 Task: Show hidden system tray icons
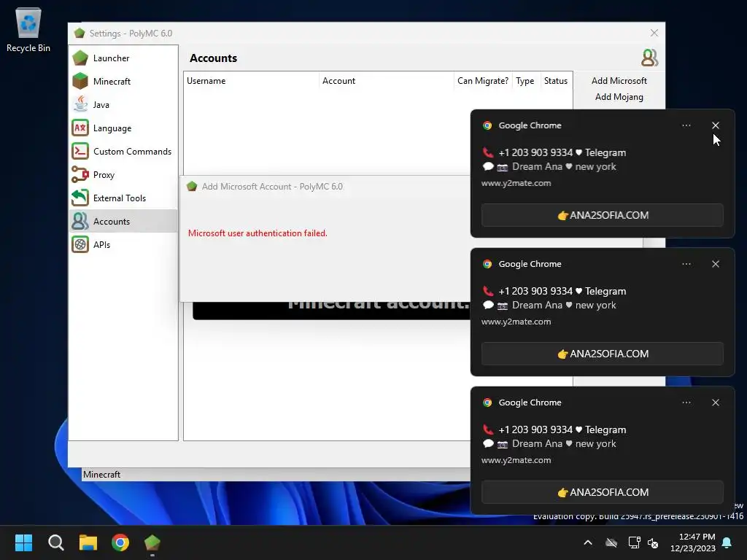pyautogui.click(x=588, y=542)
